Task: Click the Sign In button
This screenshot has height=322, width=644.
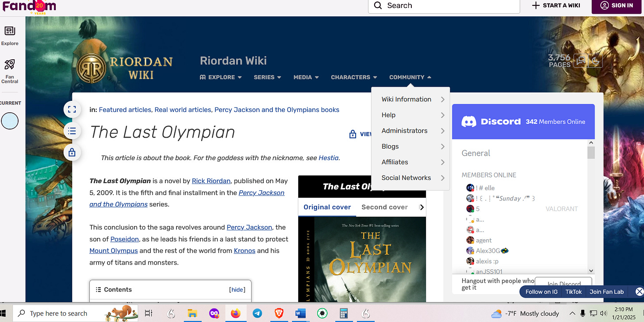Action: coord(617,5)
